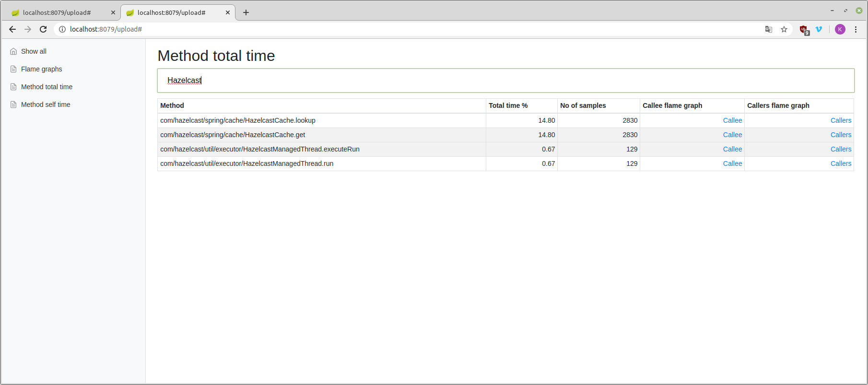
Task: Open Callee link for HazelcastCache.get
Action: pos(732,135)
